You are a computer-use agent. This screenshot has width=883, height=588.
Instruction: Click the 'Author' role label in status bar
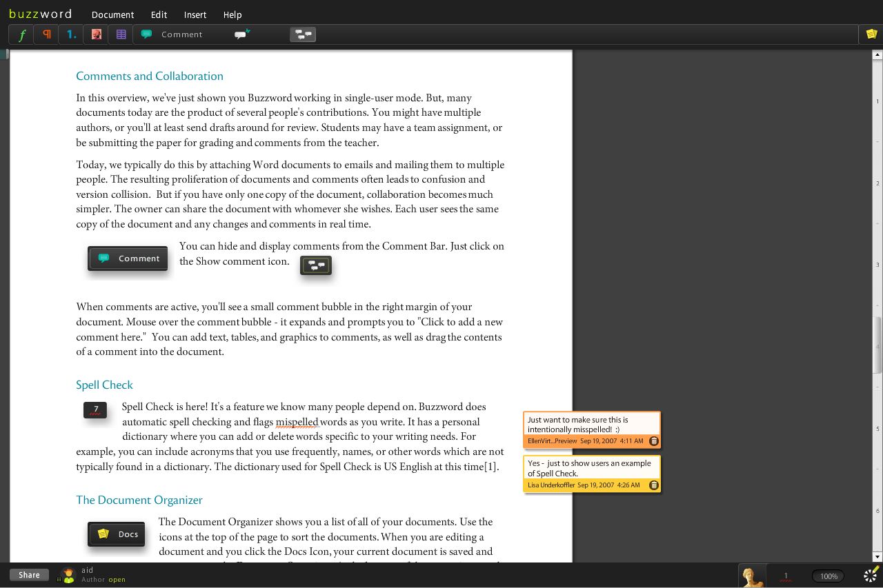click(93, 580)
